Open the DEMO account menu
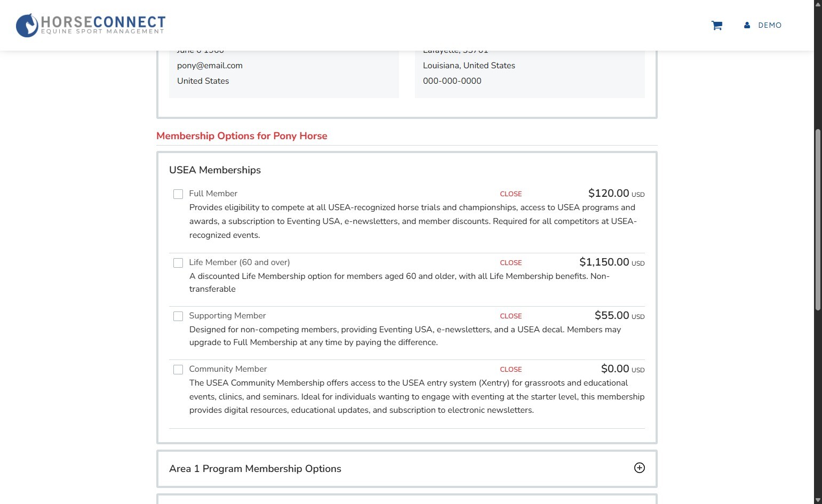Viewport: 822px width, 504px height. coord(769,25)
